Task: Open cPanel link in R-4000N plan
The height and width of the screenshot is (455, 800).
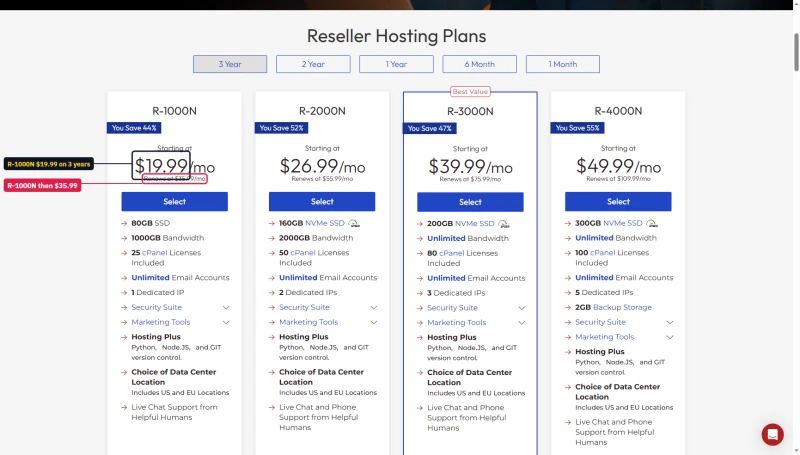Action: point(603,252)
